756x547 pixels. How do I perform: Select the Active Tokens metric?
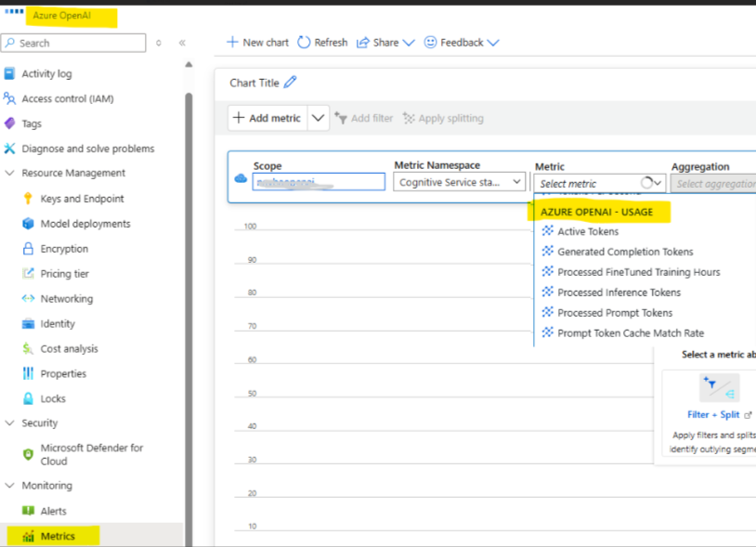tap(588, 231)
